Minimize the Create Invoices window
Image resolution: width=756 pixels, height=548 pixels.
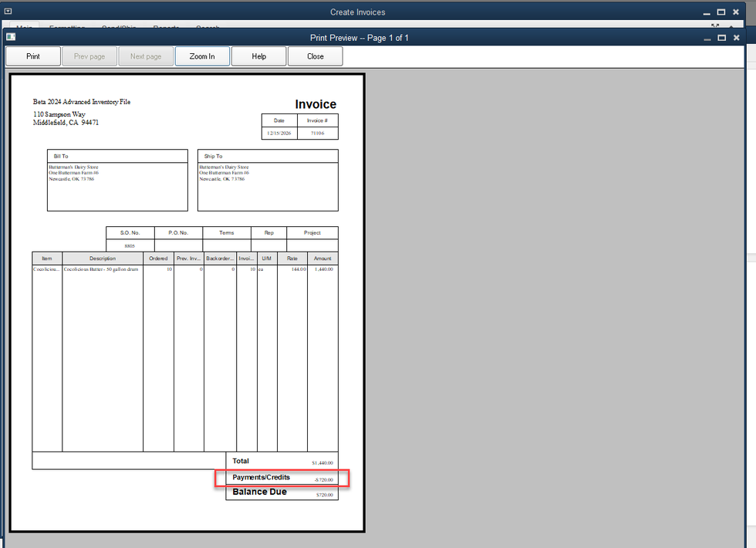707,12
